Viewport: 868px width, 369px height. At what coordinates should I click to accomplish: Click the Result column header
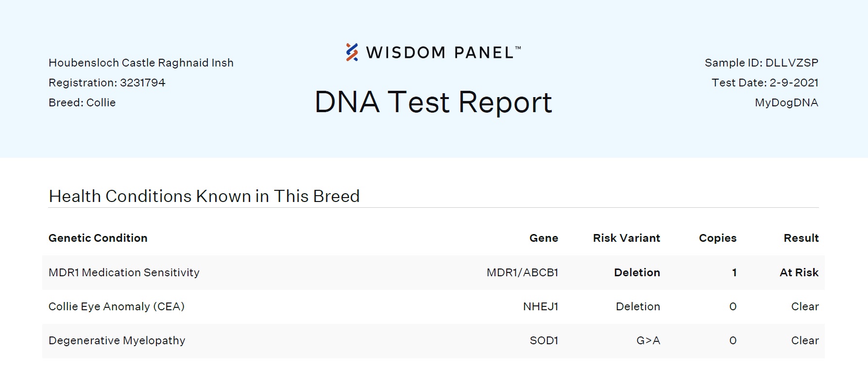pyautogui.click(x=801, y=238)
